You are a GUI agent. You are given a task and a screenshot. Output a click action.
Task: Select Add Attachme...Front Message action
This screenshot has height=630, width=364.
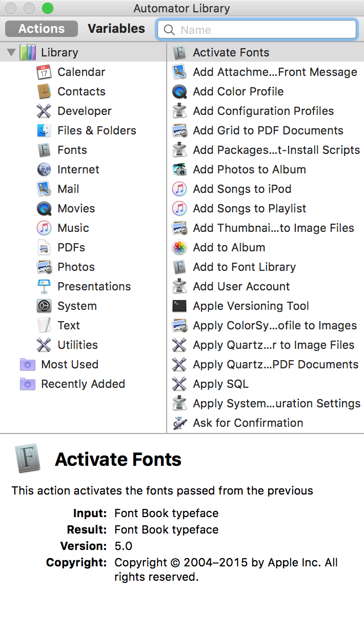(266, 72)
